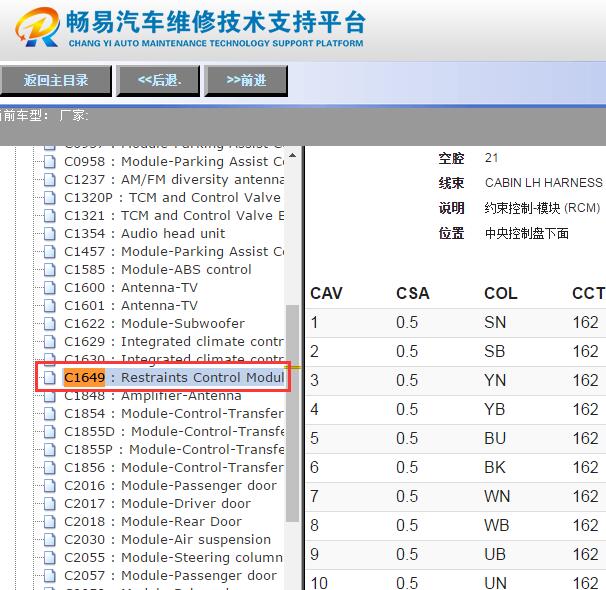Screen dimensions: 606x590
Task: Click the connector tree scrollbar thumb
Action: (x=293, y=413)
